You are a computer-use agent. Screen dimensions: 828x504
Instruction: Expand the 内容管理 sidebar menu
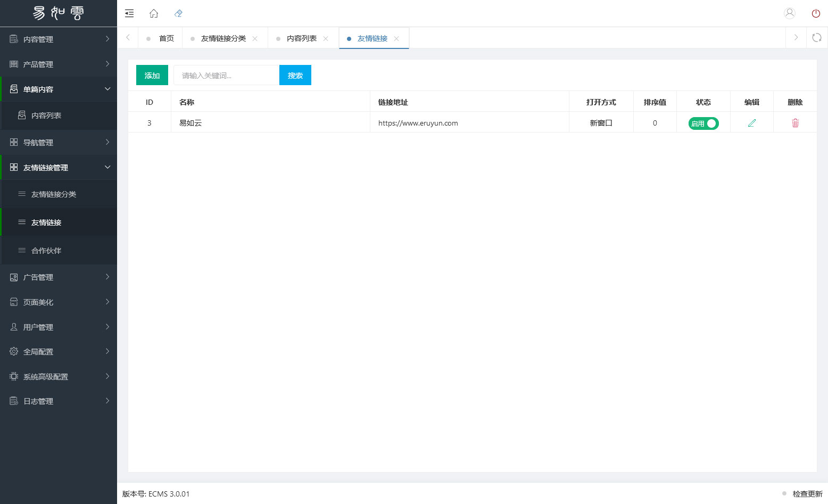pos(59,39)
